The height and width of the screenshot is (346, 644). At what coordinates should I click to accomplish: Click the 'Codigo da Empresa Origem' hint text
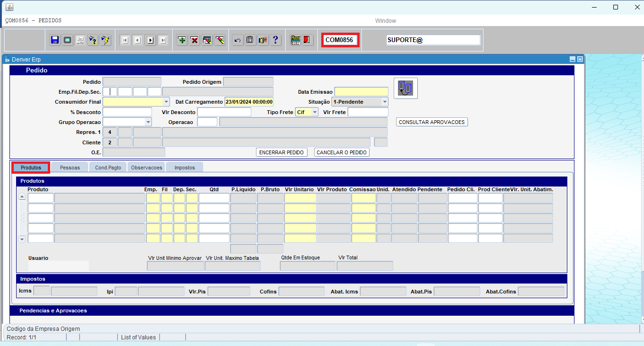(43, 329)
